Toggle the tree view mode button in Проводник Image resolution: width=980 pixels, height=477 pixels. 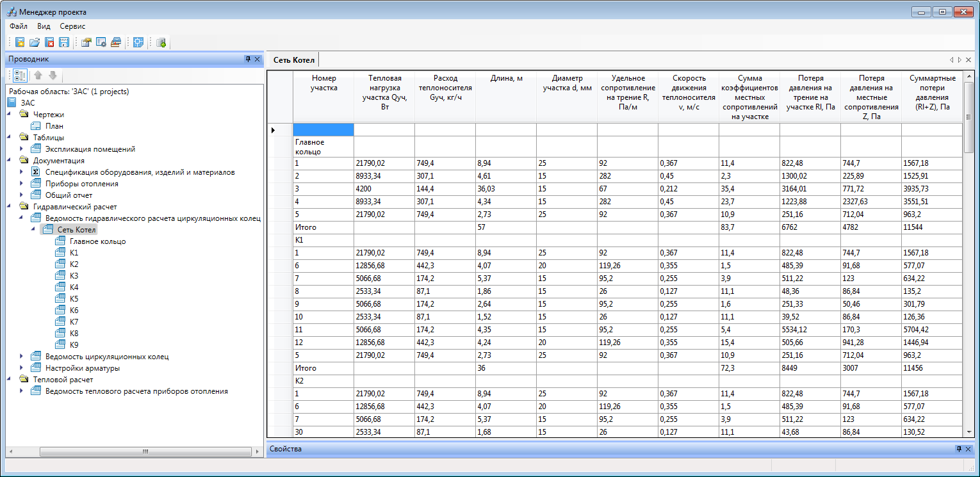point(20,76)
